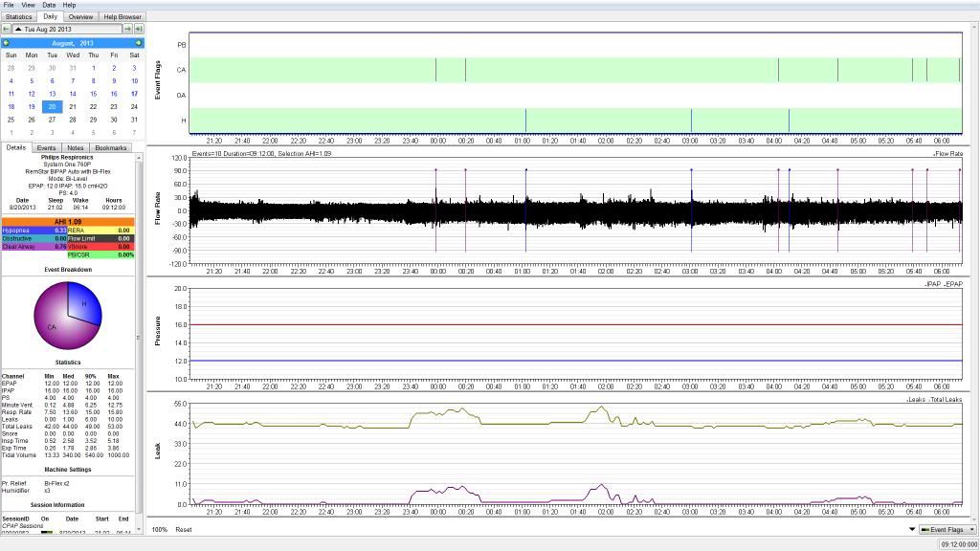Viewport: 980px width, 551px height.
Task: Toggle IPAP line in pressure graph legend
Action: (933, 285)
